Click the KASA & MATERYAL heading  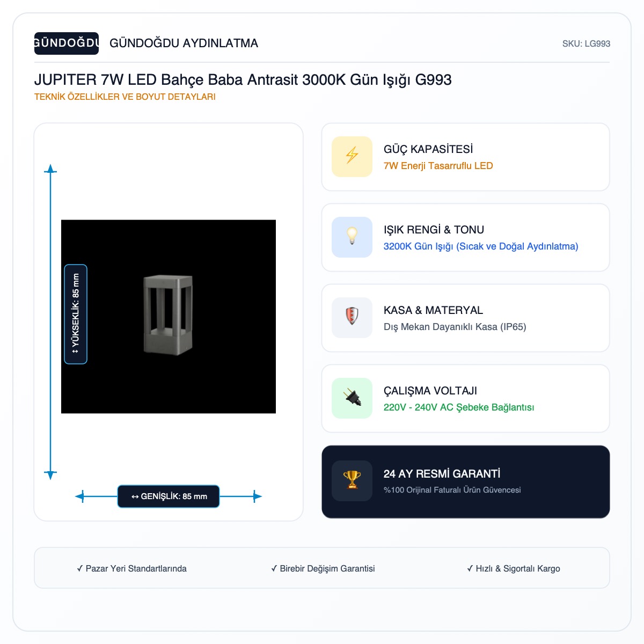pos(433,310)
